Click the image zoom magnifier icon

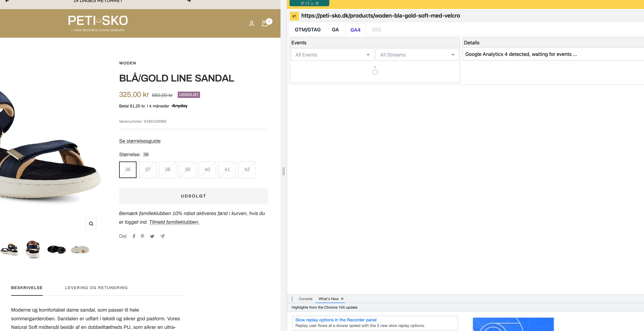pos(91,224)
